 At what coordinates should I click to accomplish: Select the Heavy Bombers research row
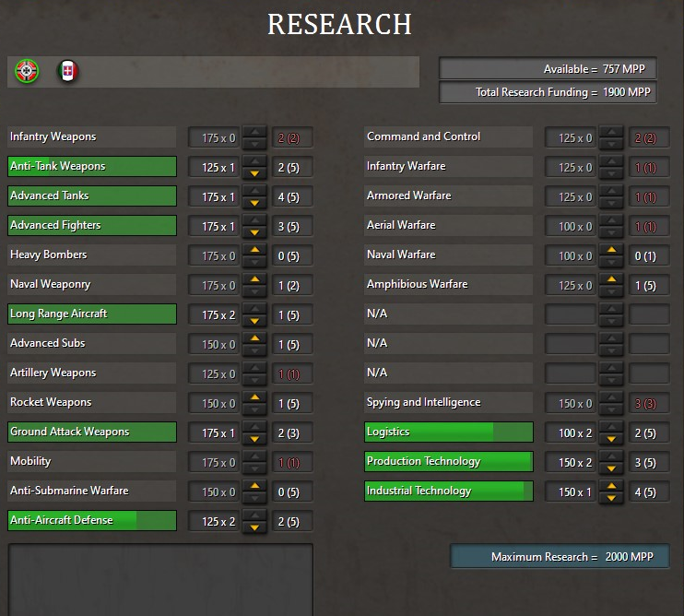[92, 255]
